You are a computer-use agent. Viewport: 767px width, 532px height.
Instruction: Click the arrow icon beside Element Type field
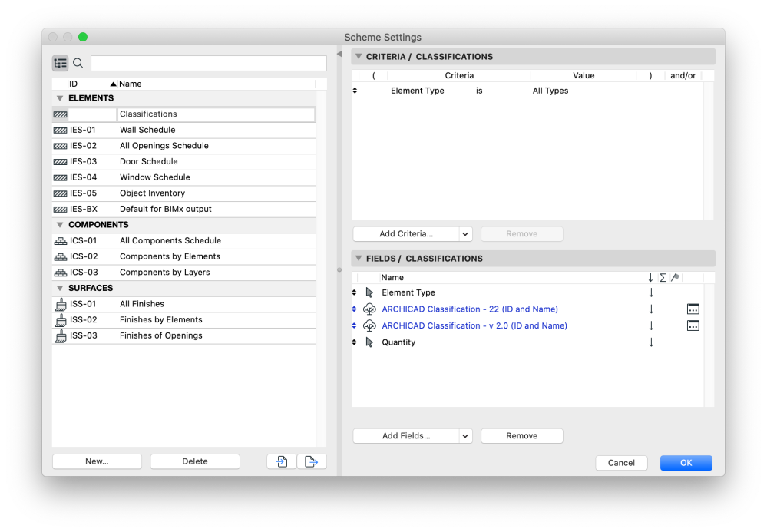(369, 292)
